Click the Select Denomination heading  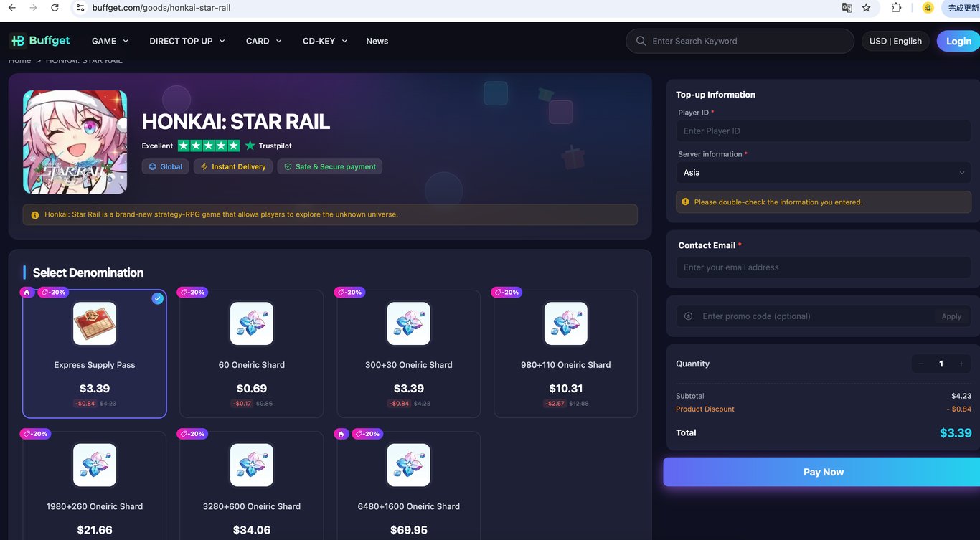88,273
